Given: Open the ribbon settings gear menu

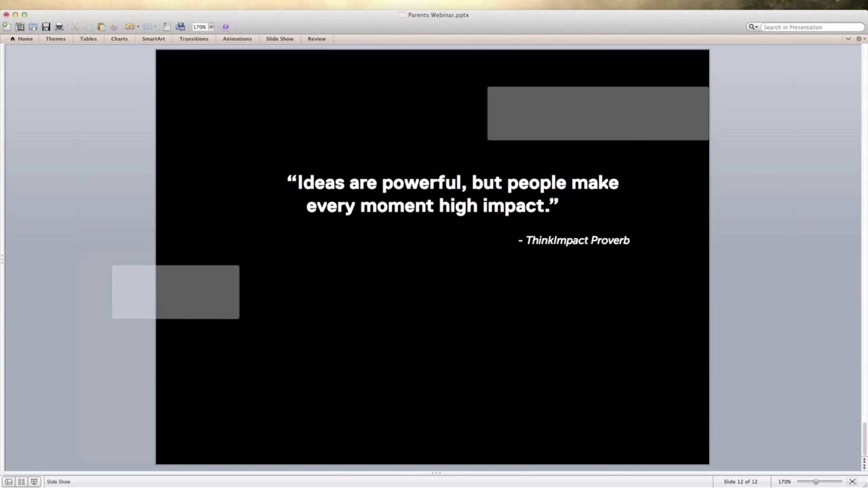Looking at the screenshot, I should coord(860,39).
